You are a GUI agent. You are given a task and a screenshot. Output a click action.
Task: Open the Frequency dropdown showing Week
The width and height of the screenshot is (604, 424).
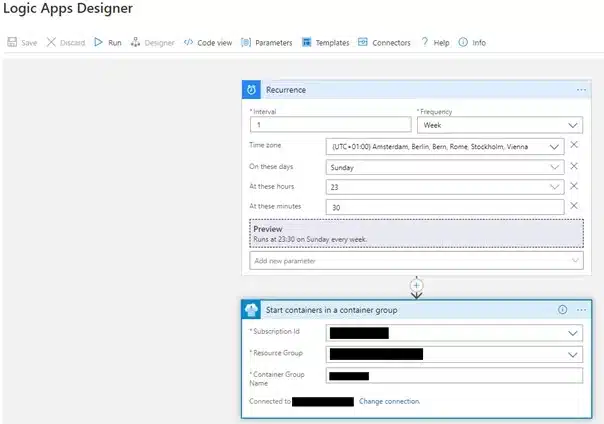[500, 125]
